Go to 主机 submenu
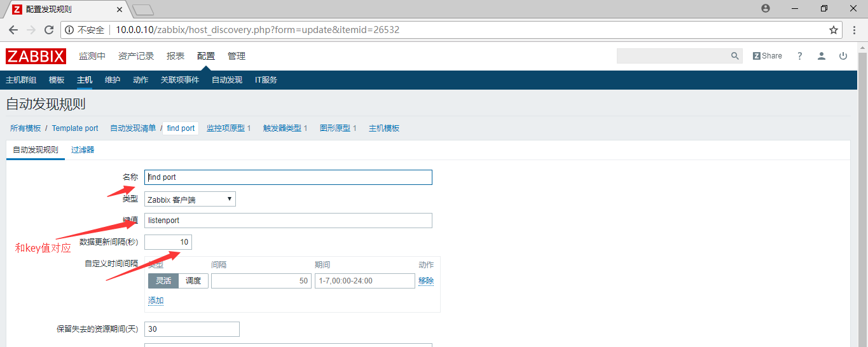The image size is (868, 347). click(85, 80)
